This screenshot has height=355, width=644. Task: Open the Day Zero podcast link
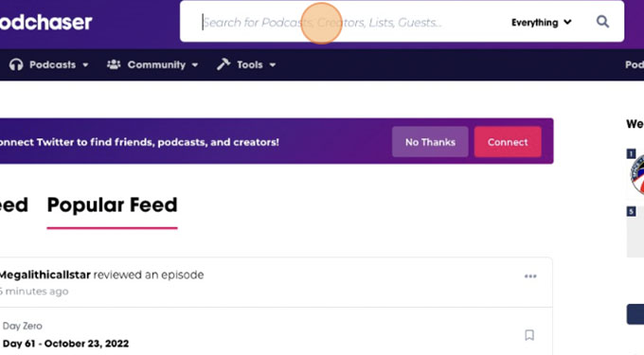[x=22, y=326]
